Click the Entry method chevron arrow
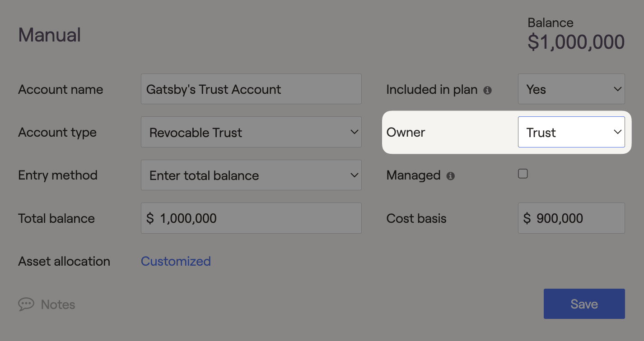The image size is (644, 341). (x=355, y=175)
